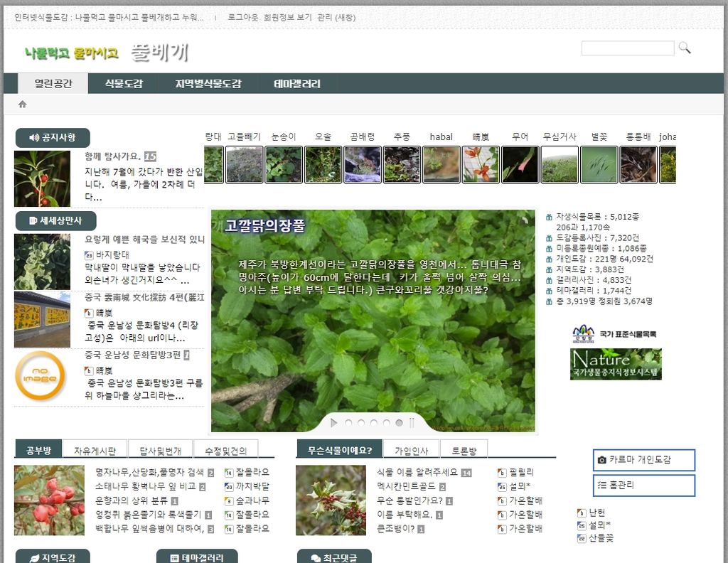Click the magnifier search icon

(684, 48)
